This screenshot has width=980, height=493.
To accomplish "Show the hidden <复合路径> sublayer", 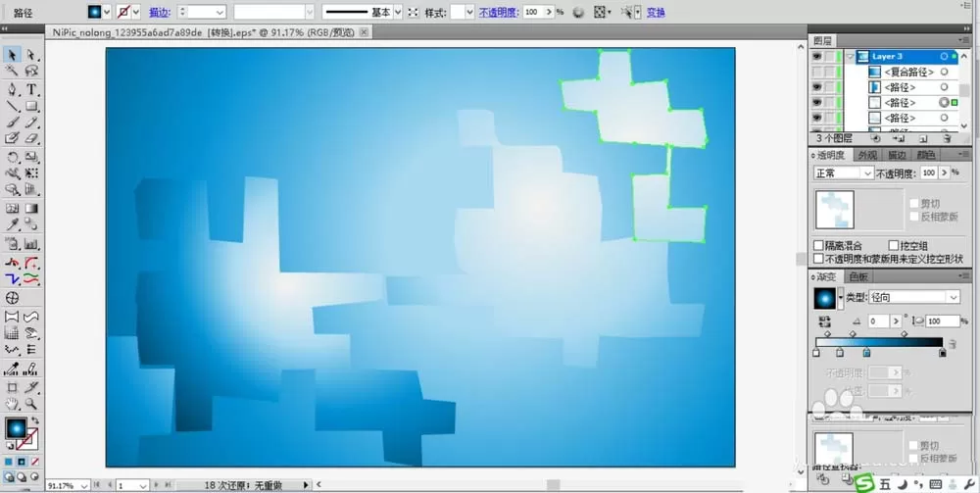I will tap(817, 72).
